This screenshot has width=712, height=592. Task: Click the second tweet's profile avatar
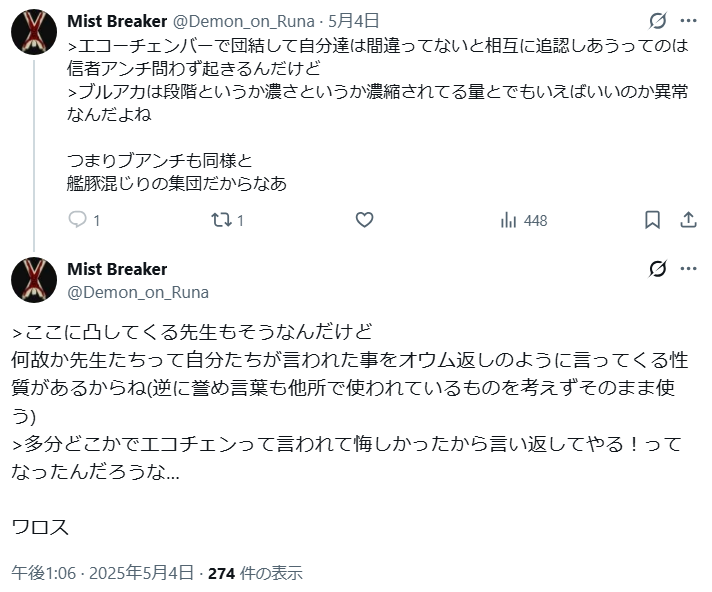pos(33,280)
